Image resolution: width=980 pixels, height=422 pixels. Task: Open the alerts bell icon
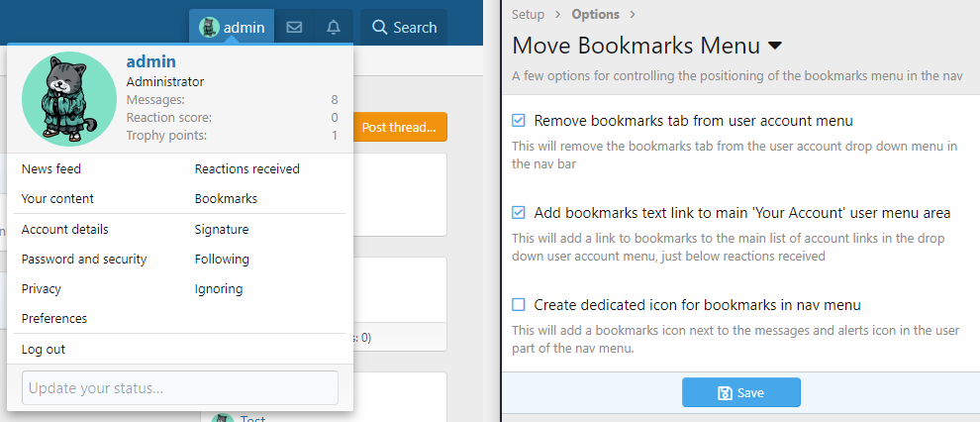pyautogui.click(x=334, y=28)
